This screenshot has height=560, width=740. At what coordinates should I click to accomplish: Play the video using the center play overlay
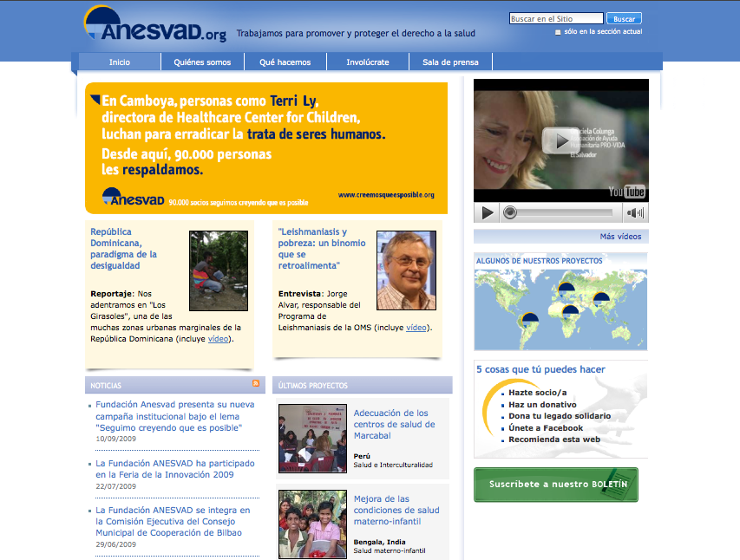tap(560, 140)
